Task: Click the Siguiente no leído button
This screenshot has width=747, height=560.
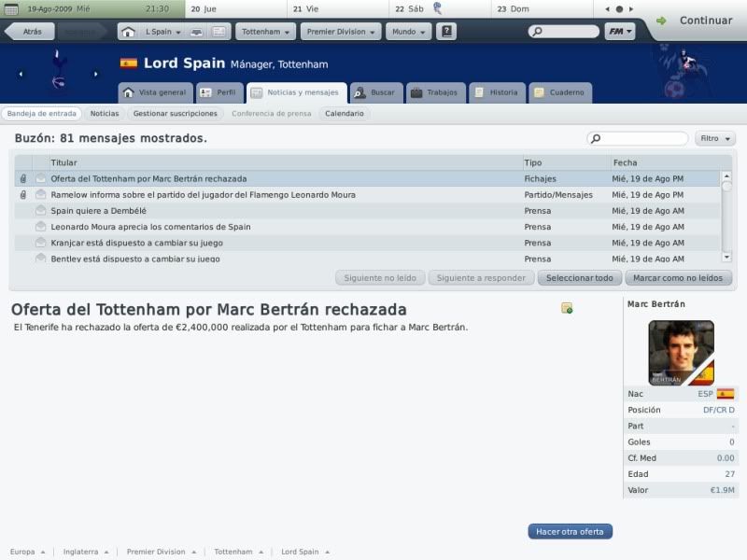Action: 380,278
